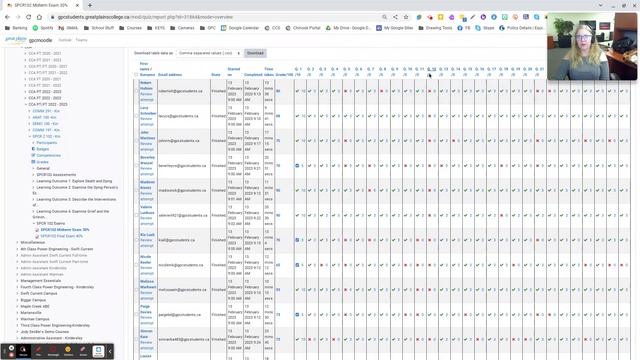Screen dimensions: 640x360
Task: Open Badges icon in course tree
Action: tap(33, 149)
